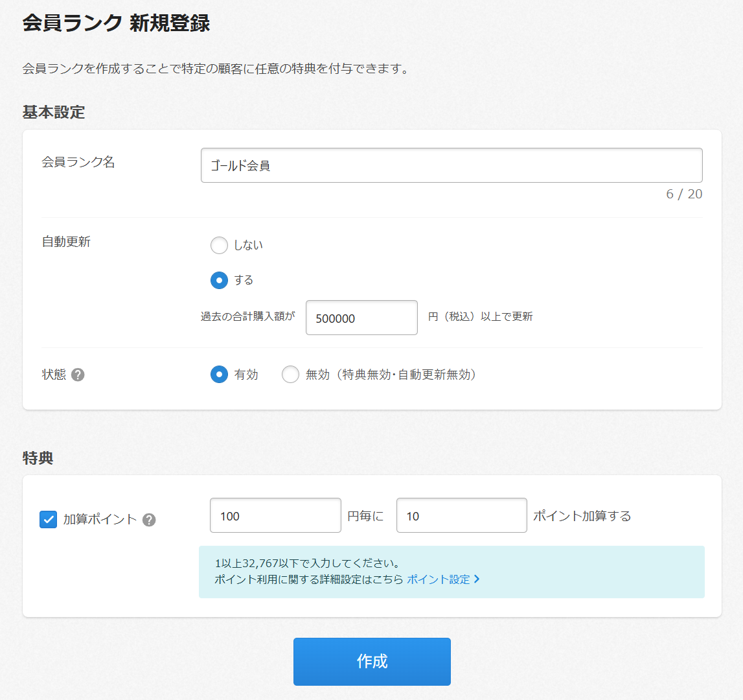Click the 有効 label text
The height and width of the screenshot is (700, 743).
point(246,375)
